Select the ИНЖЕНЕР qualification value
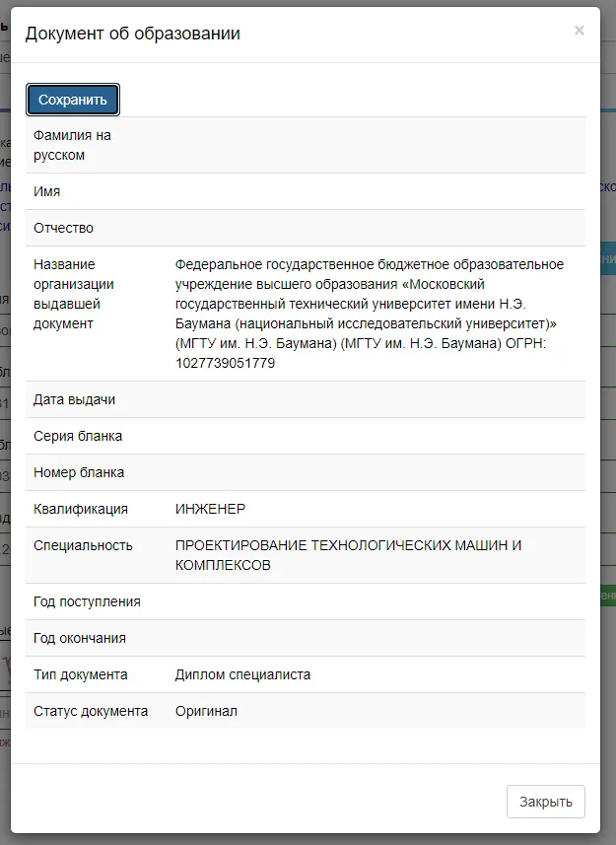 click(210, 509)
